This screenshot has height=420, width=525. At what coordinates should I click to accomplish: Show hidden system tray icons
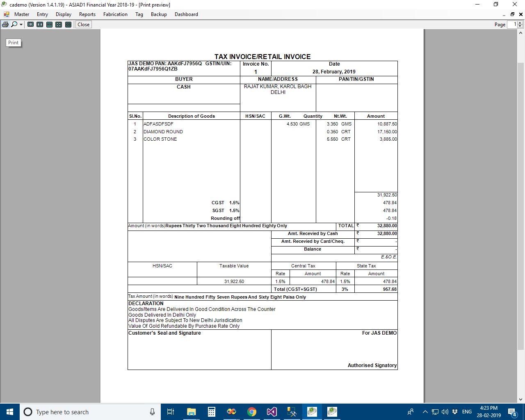[x=425, y=412]
